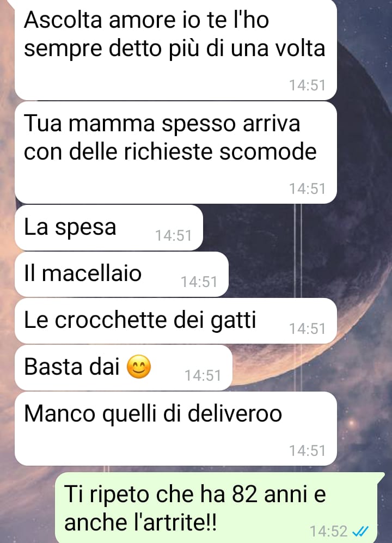Tap the blue read-receipt double checkmark
The width and height of the screenshot is (392, 543).
pyautogui.click(x=360, y=531)
